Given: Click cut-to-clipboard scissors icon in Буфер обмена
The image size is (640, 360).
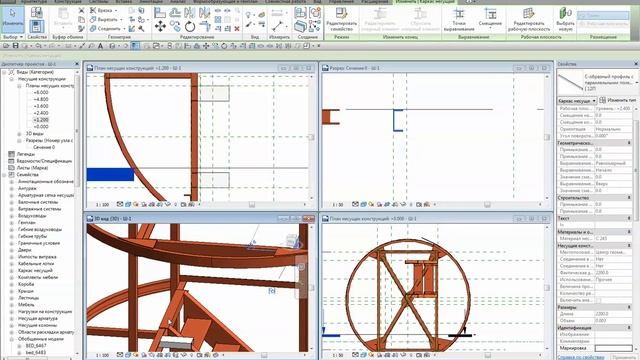Looking at the screenshot, I should click(81, 10).
